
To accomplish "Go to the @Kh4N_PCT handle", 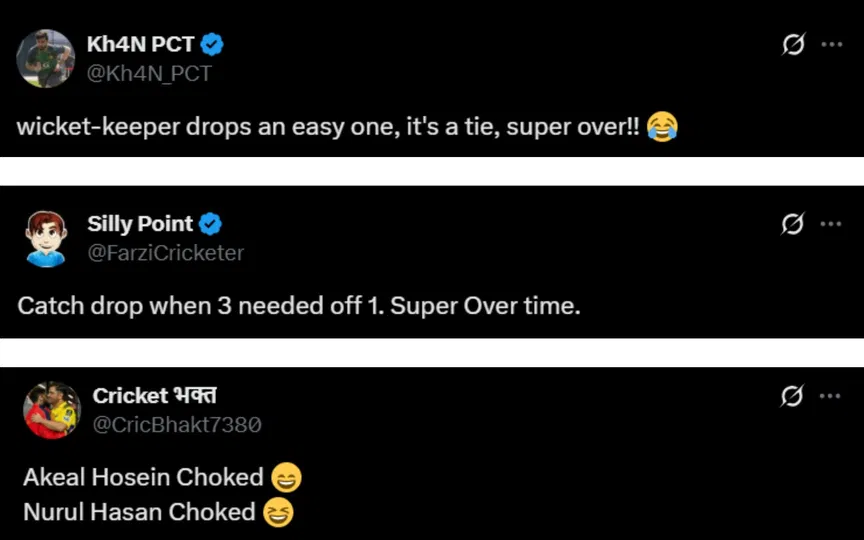I will click(x=149, y=73).
